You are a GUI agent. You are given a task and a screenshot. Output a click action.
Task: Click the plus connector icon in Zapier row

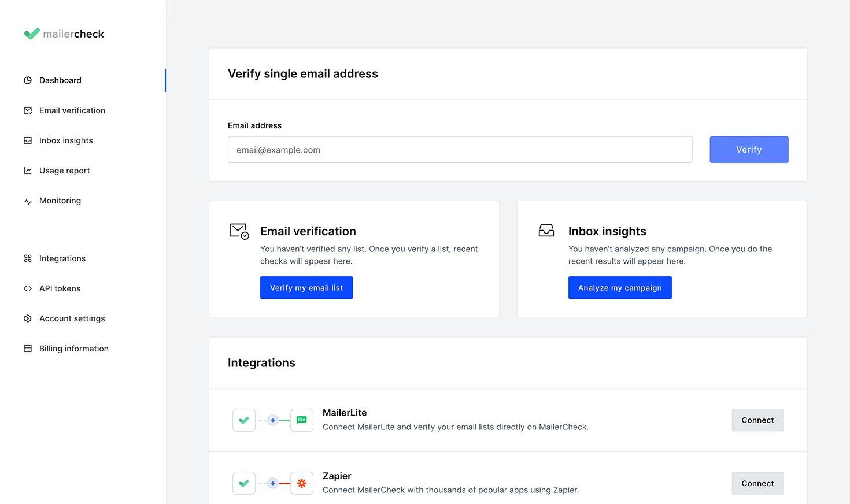click(x=273, y=483)
